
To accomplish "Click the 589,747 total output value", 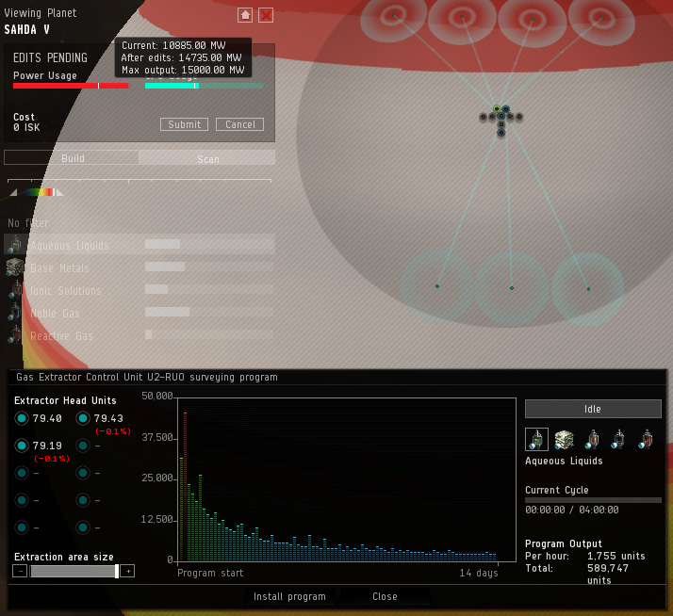I will pos(607,568).
